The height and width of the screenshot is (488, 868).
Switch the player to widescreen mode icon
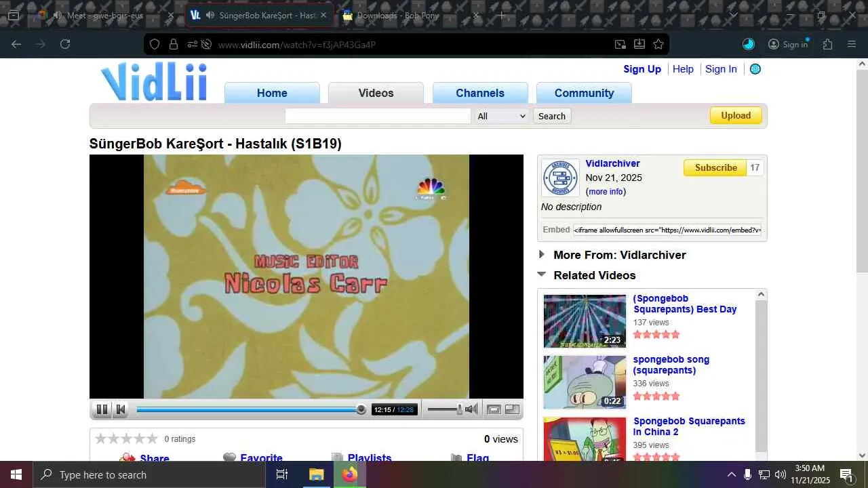click(x=494, y=409)
